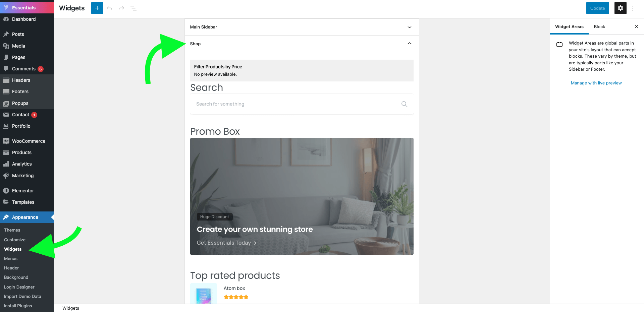
Task: Click the Redo arrow in the toolbar
Action: (121, 8)
